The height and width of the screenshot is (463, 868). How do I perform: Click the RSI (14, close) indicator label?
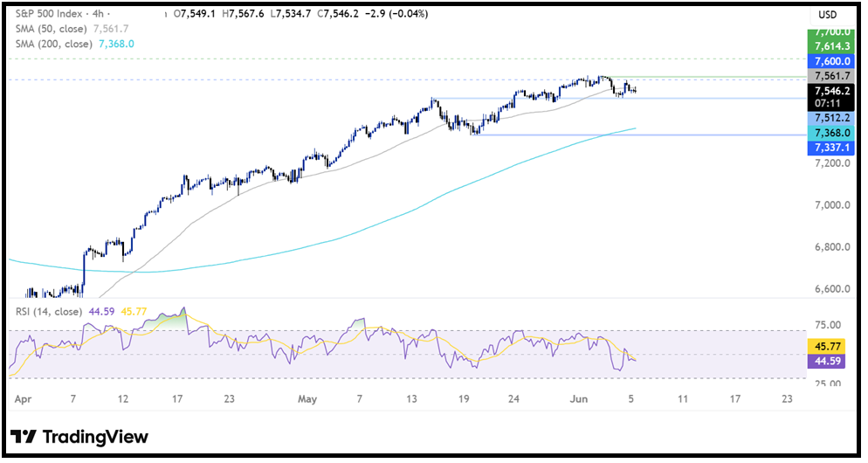coord(49,312)
